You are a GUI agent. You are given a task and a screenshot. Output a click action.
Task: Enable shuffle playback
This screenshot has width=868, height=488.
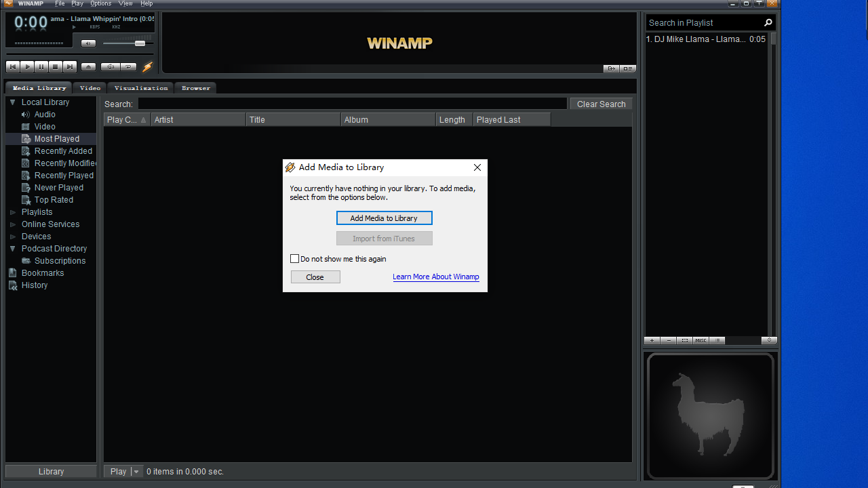[x=109, y=66]
